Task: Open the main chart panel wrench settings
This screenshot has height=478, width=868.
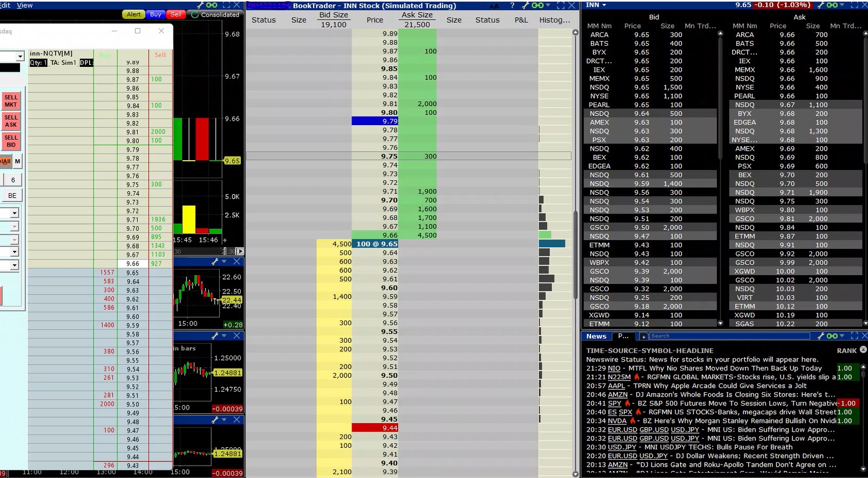Action: (200, 5)
